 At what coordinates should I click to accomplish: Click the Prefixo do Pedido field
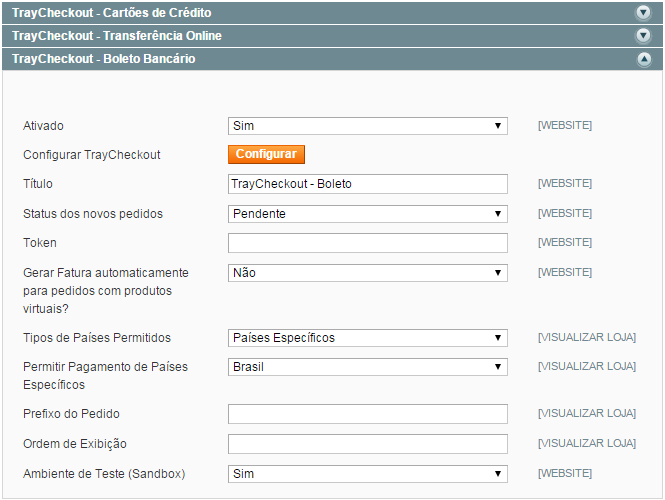368,414
